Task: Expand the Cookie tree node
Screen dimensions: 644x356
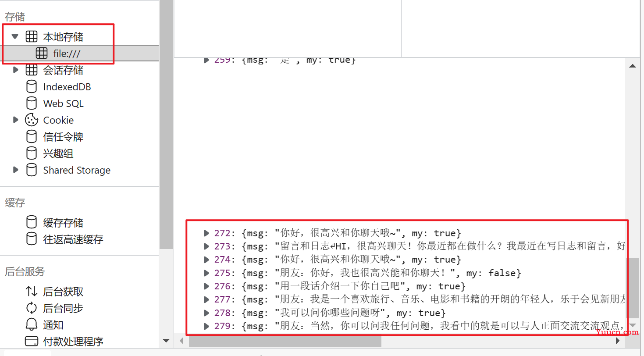Action: coord(16,120)
